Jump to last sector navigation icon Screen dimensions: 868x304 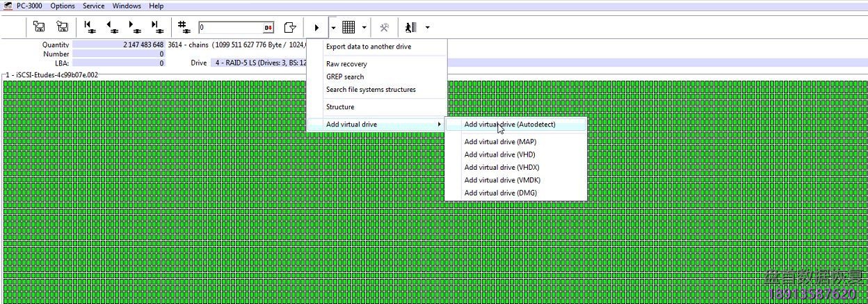tap(156, 27)
